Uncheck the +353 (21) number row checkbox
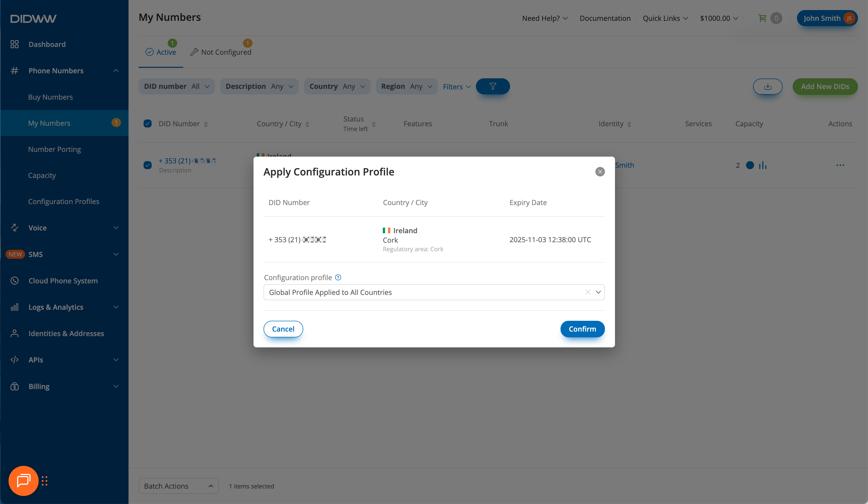Image resolution: width=868 pixels, height=504 pixels. [147, 165]
